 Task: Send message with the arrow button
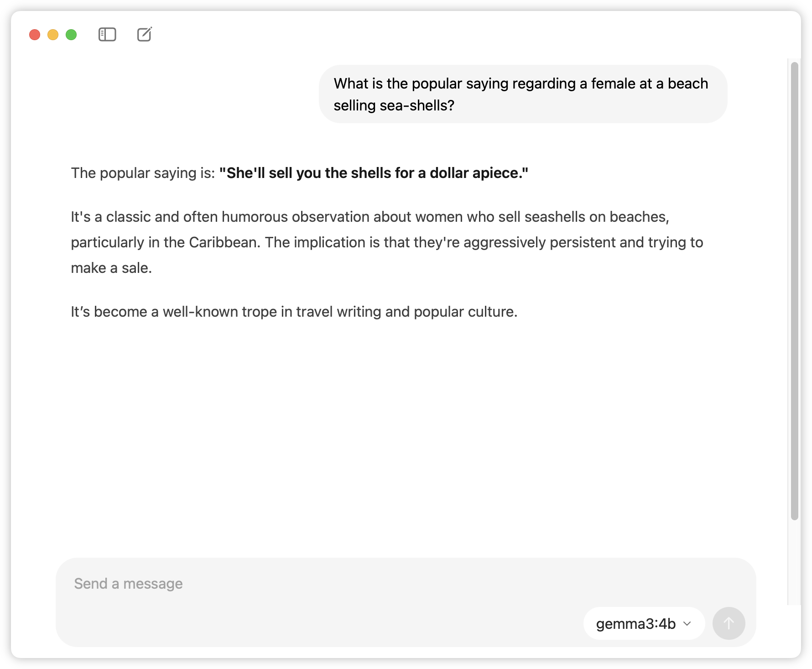pyautogui.click(x=729, y=623)
